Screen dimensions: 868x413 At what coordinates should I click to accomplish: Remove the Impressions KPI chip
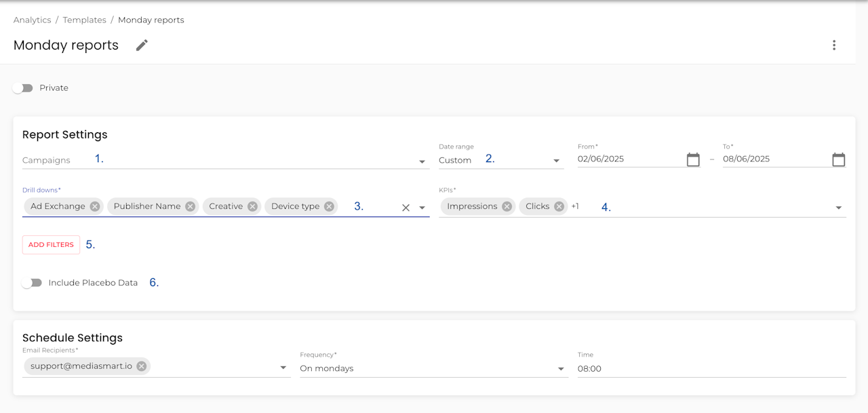click(x=507, y=207)
